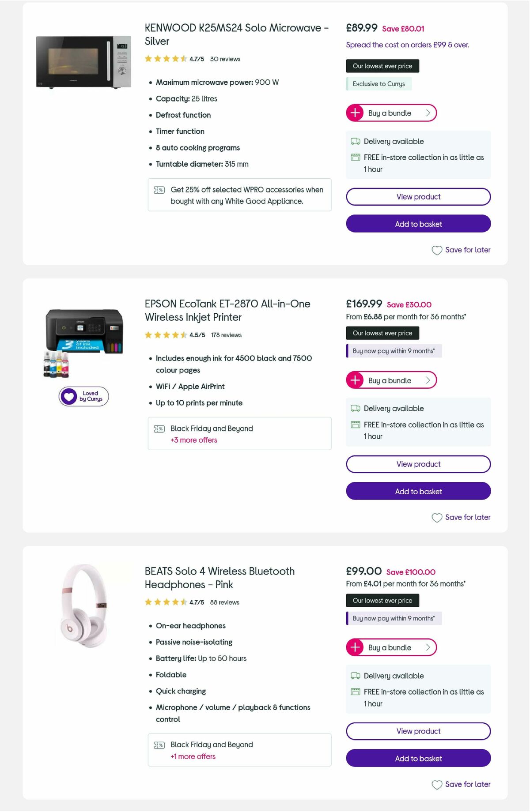Click the in-store collection store icon for the Epson printer
Screen dimensions: 530x812
click(x=355, y=424)
